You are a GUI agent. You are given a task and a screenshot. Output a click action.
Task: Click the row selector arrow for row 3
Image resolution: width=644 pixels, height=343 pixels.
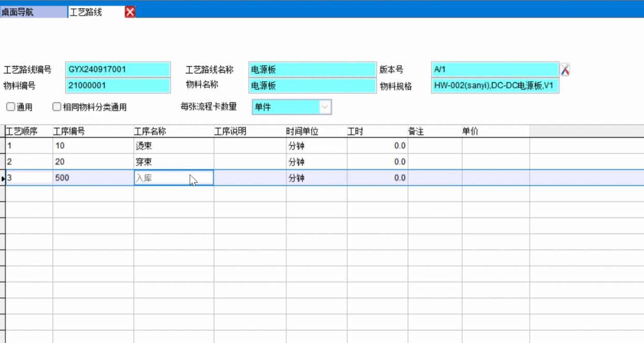(x=3, y=178)
